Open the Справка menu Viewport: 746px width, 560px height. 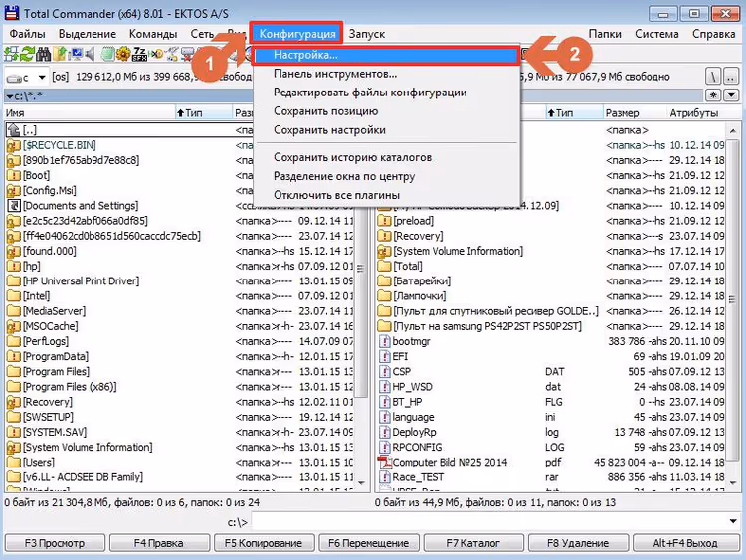click(x=713, y=34)
